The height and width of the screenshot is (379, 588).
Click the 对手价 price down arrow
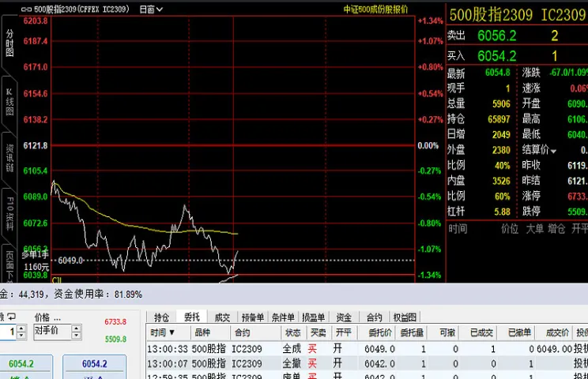(x=76, y=336)
